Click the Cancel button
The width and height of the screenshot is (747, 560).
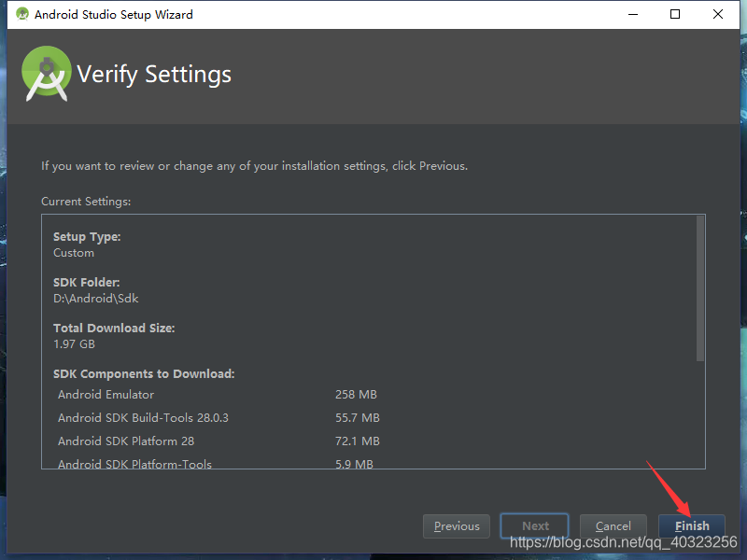coord(613,526)
